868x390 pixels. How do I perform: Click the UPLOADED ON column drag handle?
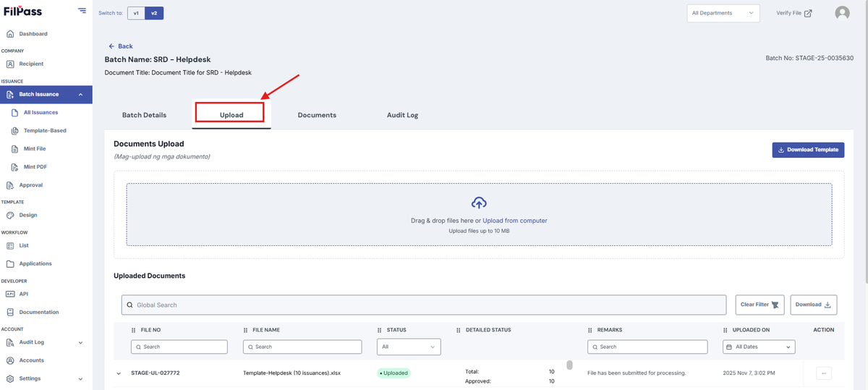726,330
